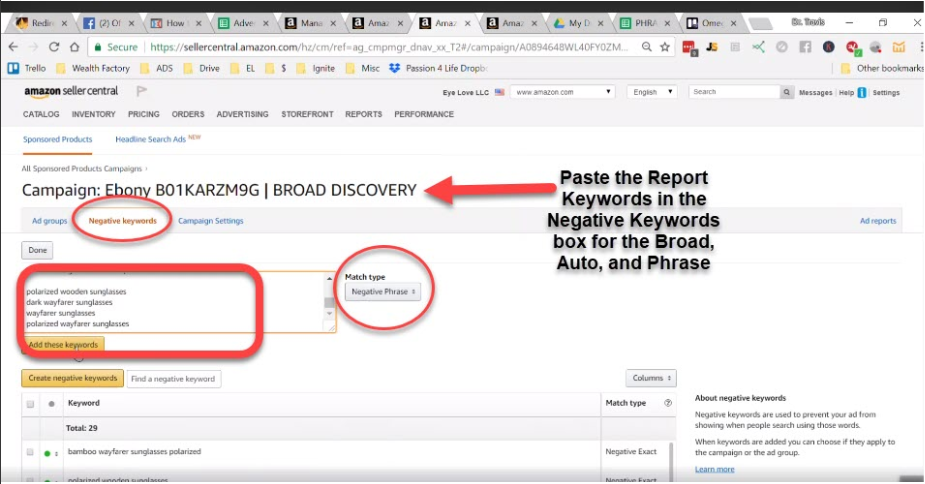Viewport: 925px width, 484px height.
Task: Switch to the Headline Search Ads tab
Action: coord(150,140)
